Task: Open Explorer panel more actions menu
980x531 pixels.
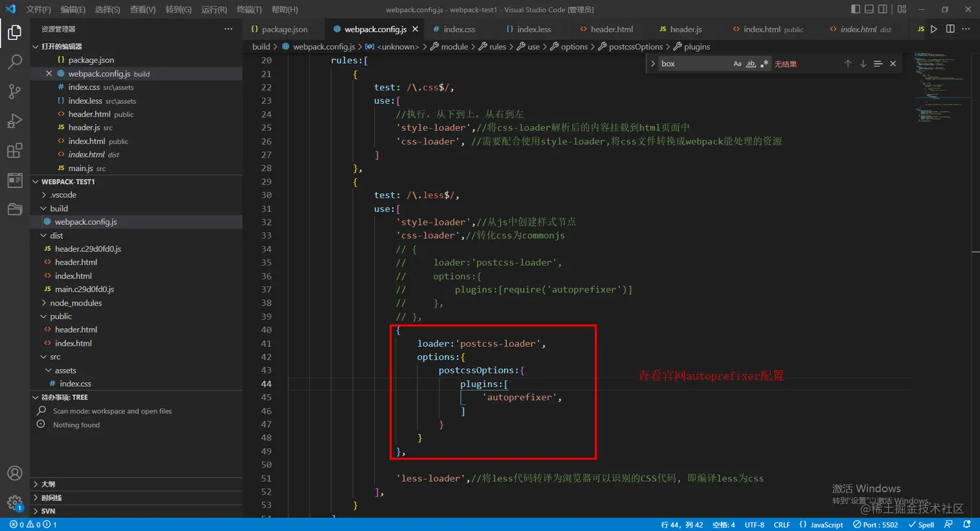Action: (x=228, y=29)
